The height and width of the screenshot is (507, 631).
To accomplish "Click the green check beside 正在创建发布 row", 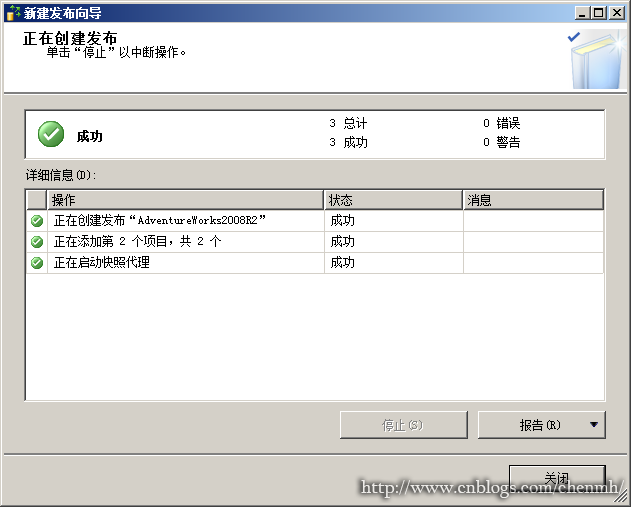I will [37, 221].
